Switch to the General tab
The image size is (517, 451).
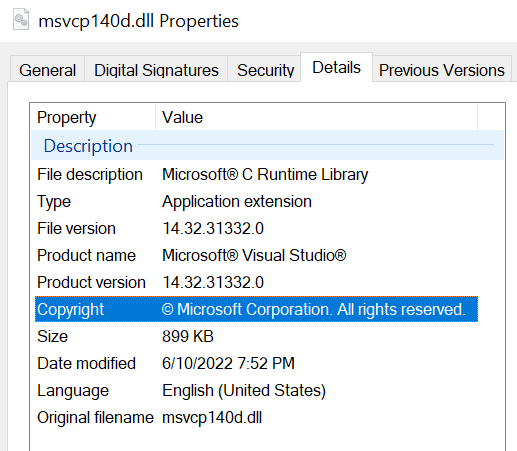click(47, 69)
